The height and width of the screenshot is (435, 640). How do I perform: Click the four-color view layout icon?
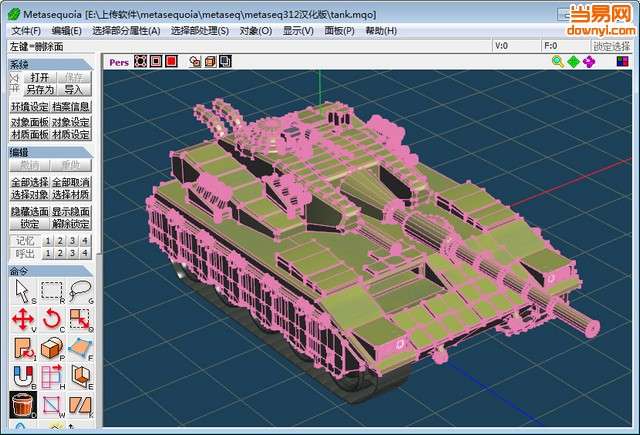[x=622, y=62]
